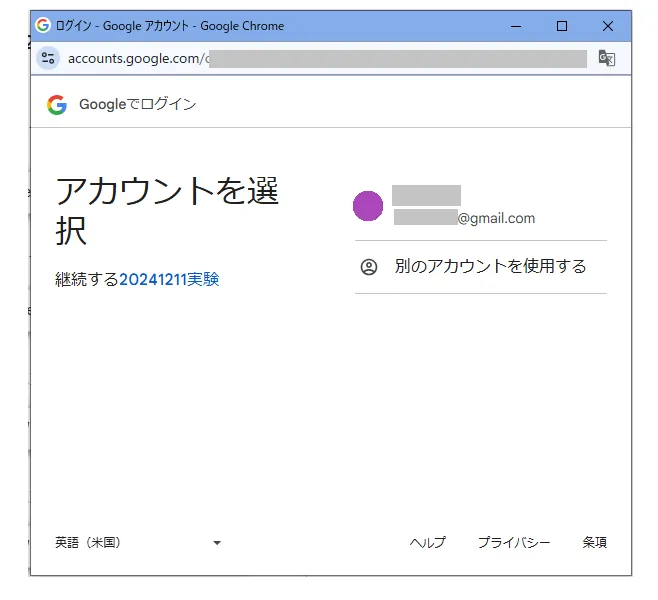Select the purple account avatar
658x600 pixels.
[368, 206]
